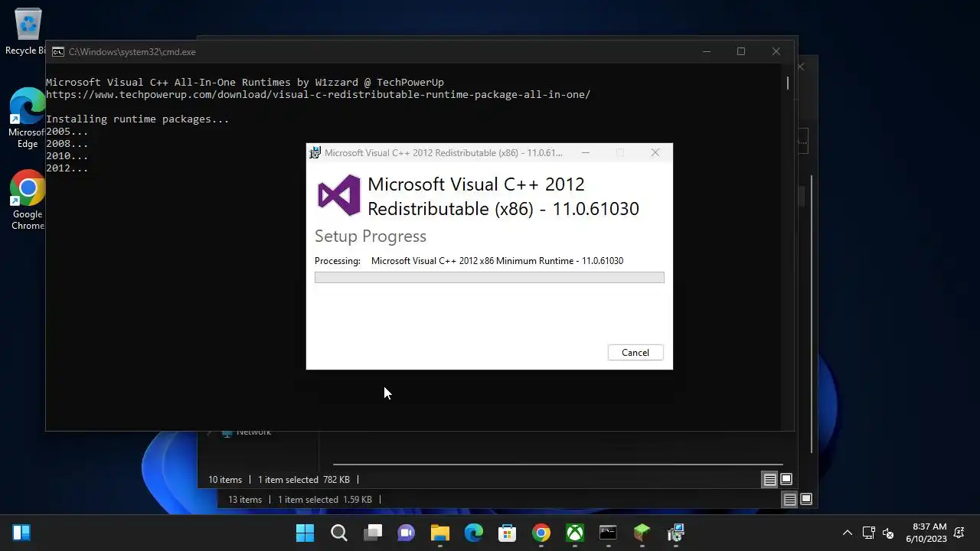Image resolution: width=980 pixels, height=551 pixels.
Task: Close the cmd.exe window
Action: 776,51
